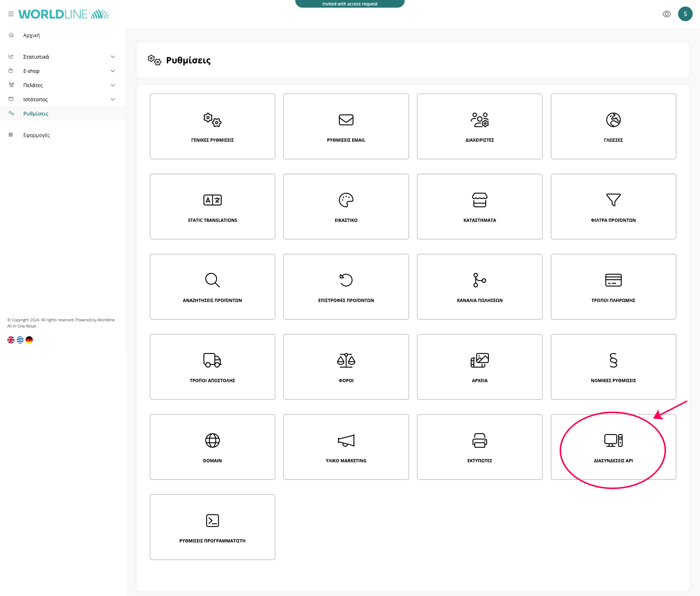Viewport: 700px width, 596px height.
Task: Toggle the eye preview icon in header
Action: [666, 14]
